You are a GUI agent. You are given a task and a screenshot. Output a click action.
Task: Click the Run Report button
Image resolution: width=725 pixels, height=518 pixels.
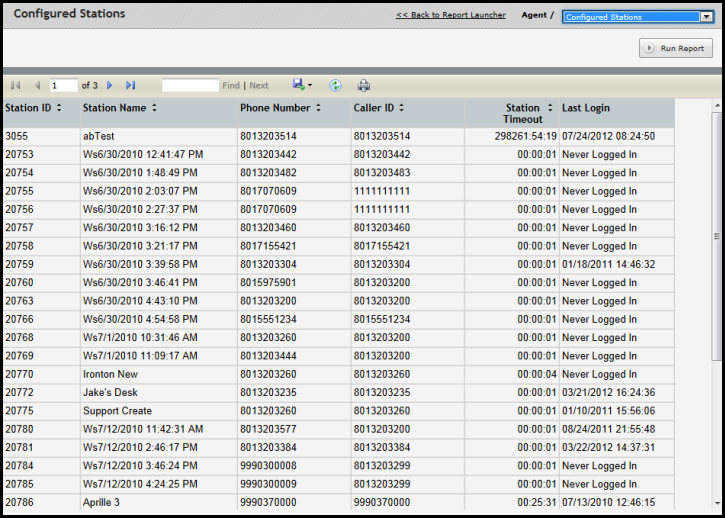(x=676, y=48)
